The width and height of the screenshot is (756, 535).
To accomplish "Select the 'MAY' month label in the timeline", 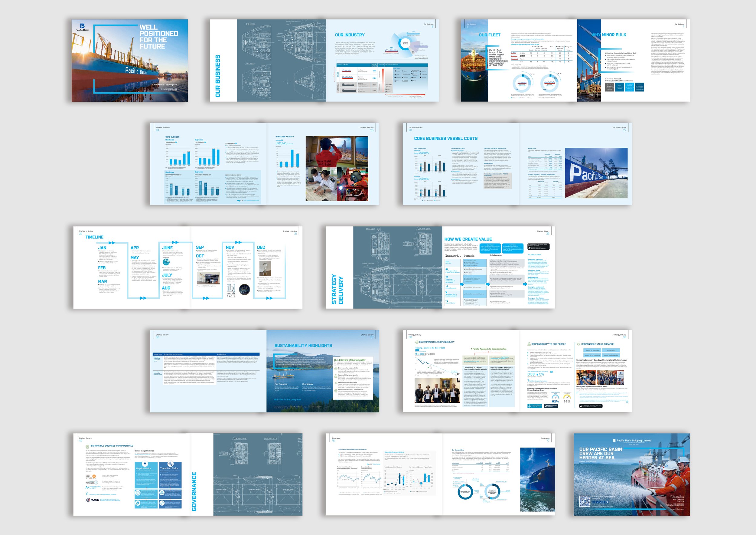I will pyautogui.click(x=135, y=258).
